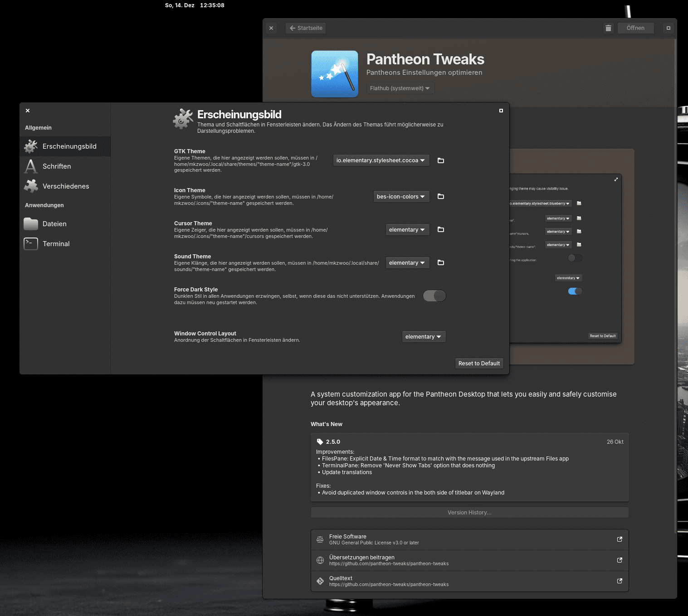Expand the screenshot with the fullscreen arrow icon
Image resolution: width=688 pixels, height=616 pixels.
pyautogui.click(x=616, y=179)
